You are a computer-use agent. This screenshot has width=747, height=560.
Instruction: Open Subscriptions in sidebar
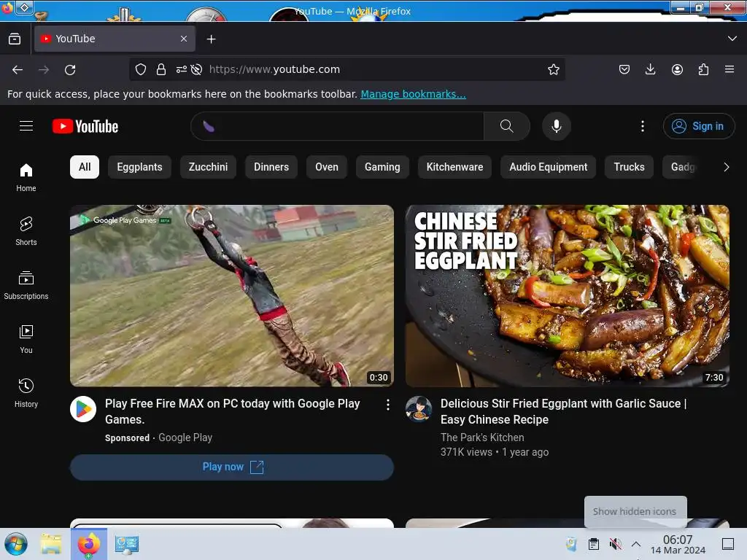26,285
